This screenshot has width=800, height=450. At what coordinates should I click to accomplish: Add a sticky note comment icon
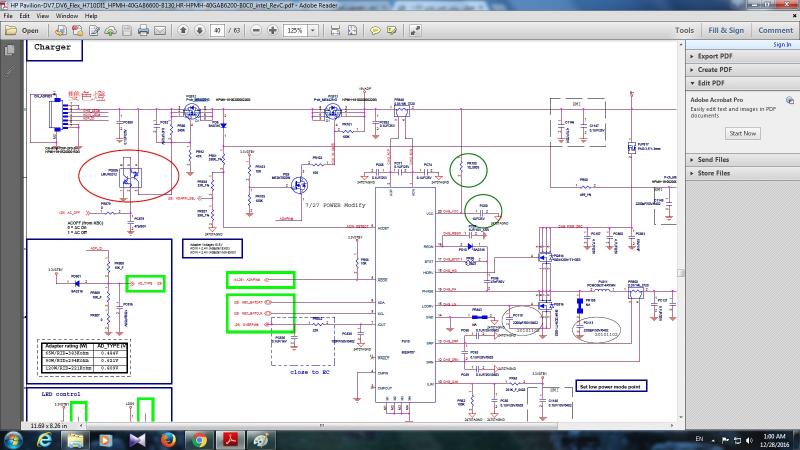[375, 31]
